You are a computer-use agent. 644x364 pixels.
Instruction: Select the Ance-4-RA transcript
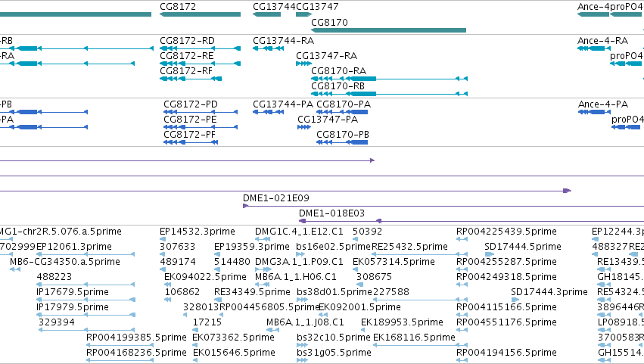[594, 48]
